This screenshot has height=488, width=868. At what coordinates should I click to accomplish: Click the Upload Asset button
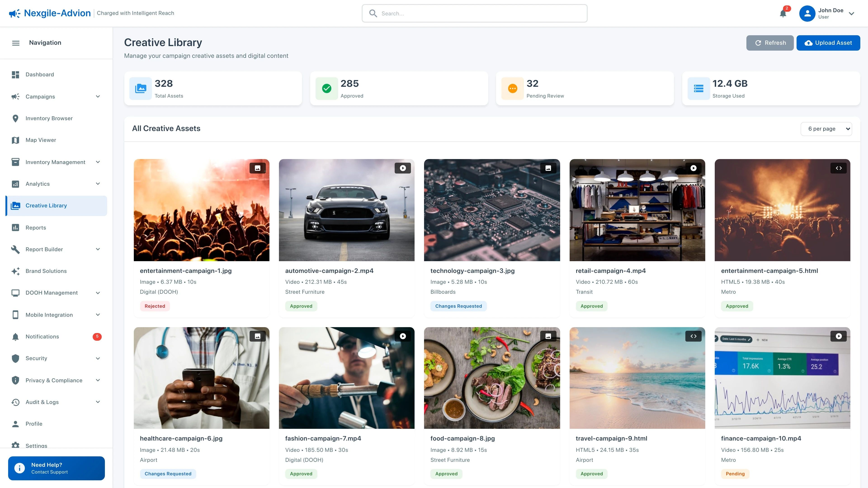click(x=829, y=42)
